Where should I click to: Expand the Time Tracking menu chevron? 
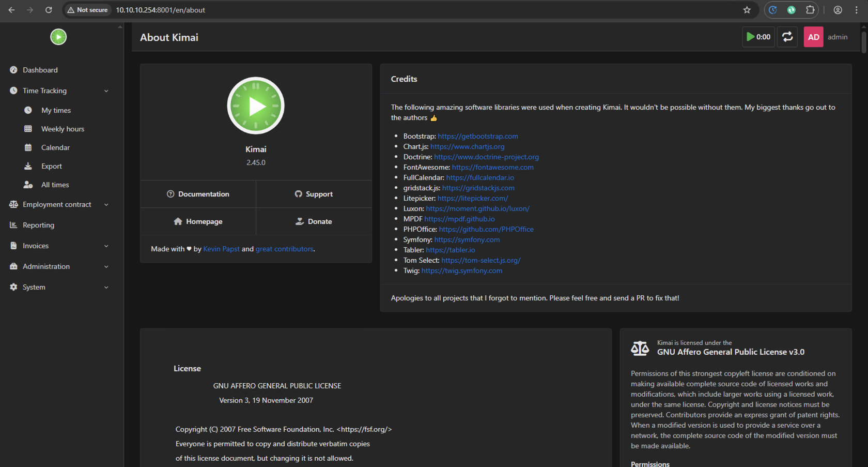tap(106, 91)
